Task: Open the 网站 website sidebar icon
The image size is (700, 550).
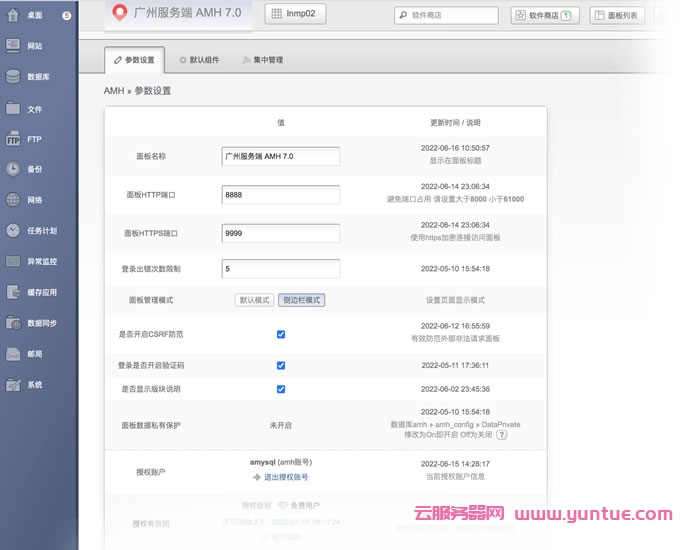Action: 14,46
